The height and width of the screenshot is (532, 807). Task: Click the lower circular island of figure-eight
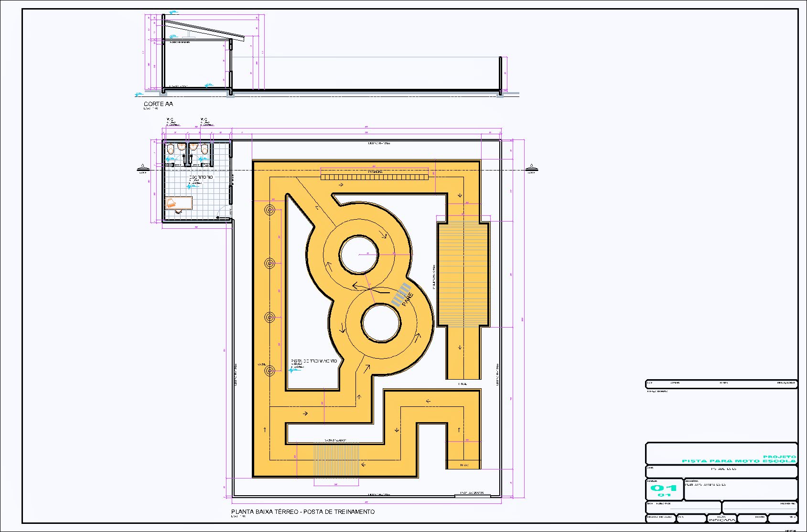pyautogui.click(x=381, y=323)
